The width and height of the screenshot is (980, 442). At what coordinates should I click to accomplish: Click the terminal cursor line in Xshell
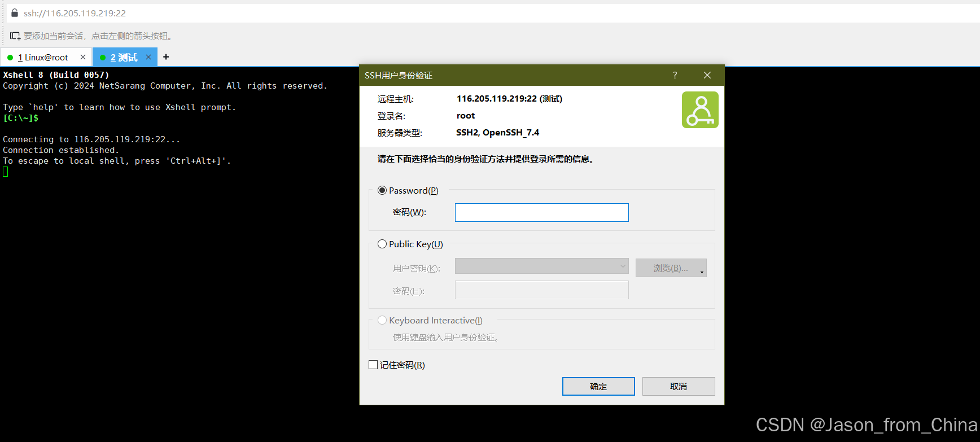pos(6,172)
